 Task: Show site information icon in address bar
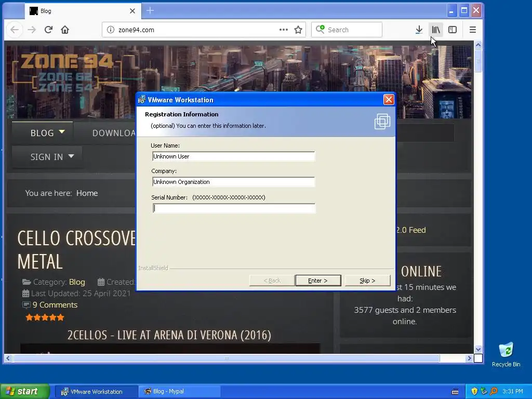coord(111,30)
